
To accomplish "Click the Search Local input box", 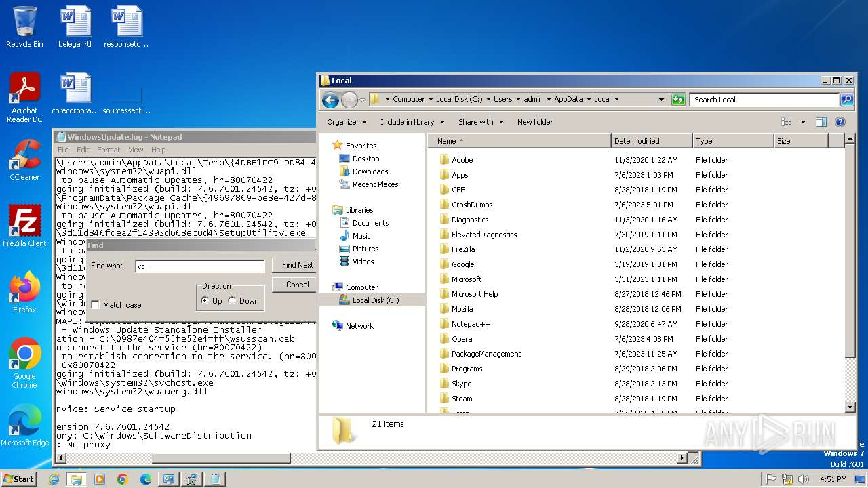I will pyautogui.click(x=765, y=100).
